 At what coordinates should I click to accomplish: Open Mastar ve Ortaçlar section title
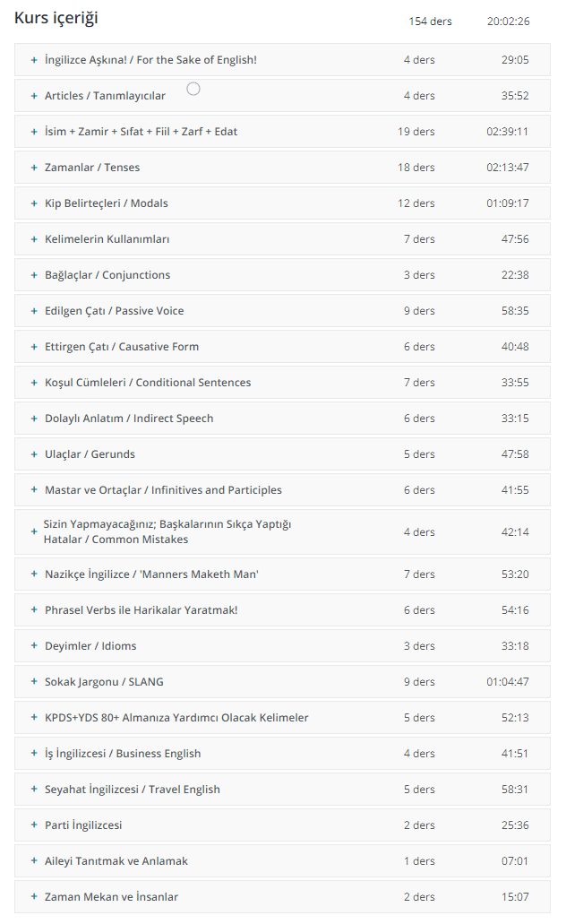(163, 489)
